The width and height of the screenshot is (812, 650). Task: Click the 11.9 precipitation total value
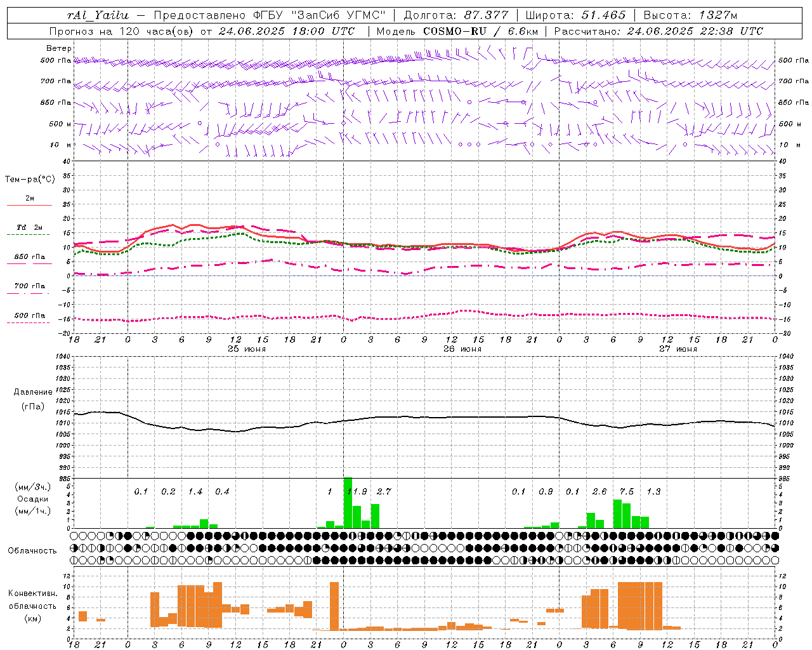[357, 491]
